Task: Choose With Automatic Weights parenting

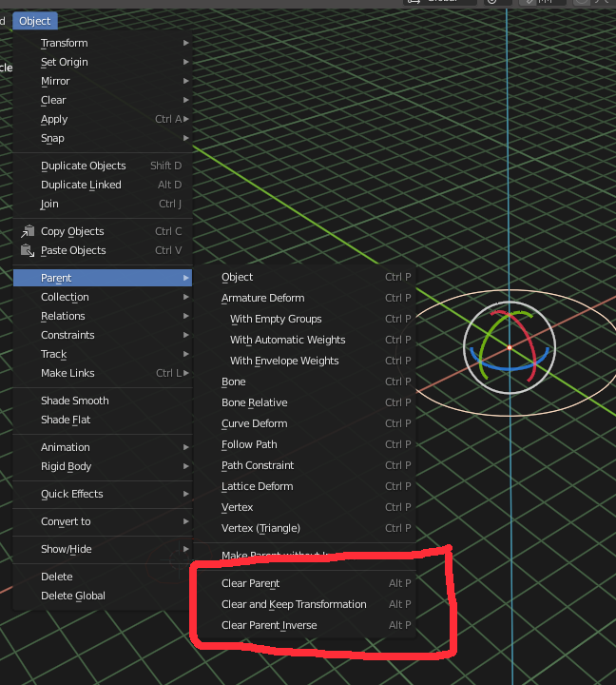Action: 305,340
